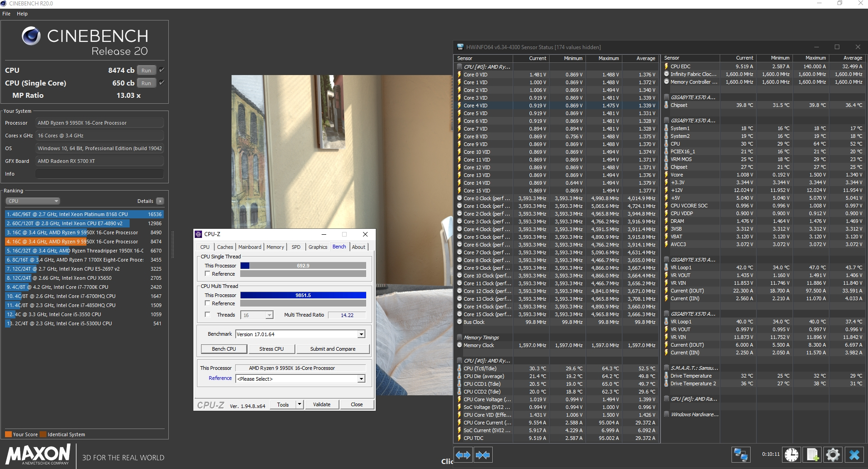Click the CPU TDC lightning icon
The image size is (868, 469).
click(x=459, y=438)
